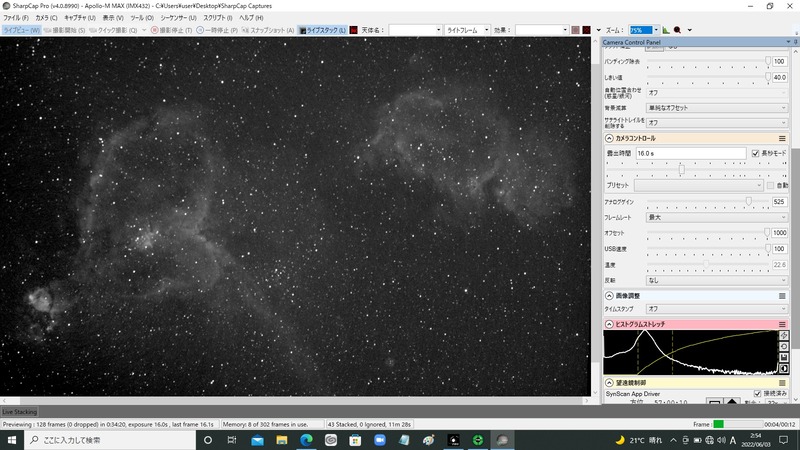The image size is (800, 450).
Task: Toggle the ライブビュー (W) toolbar button
Action: pos(21,30)
